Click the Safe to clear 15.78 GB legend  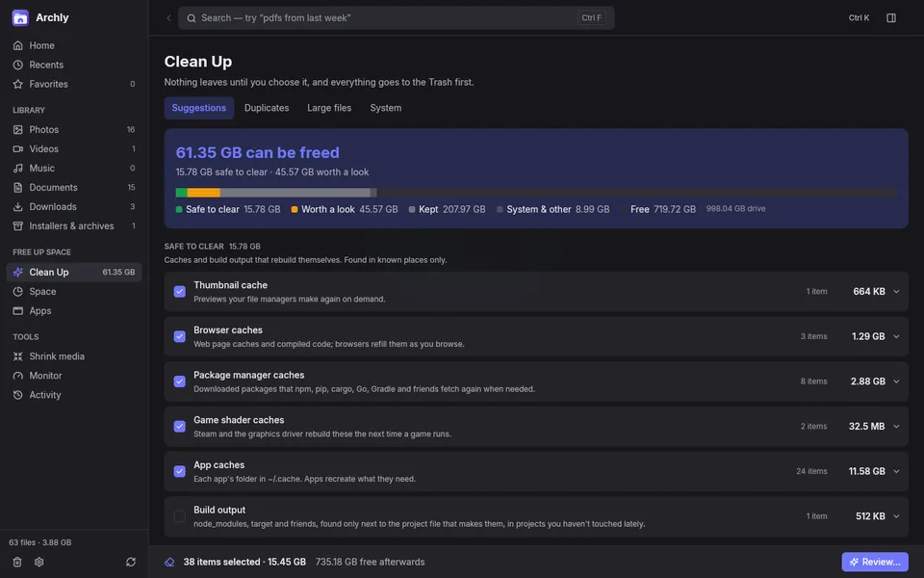[x=228, y=209]
